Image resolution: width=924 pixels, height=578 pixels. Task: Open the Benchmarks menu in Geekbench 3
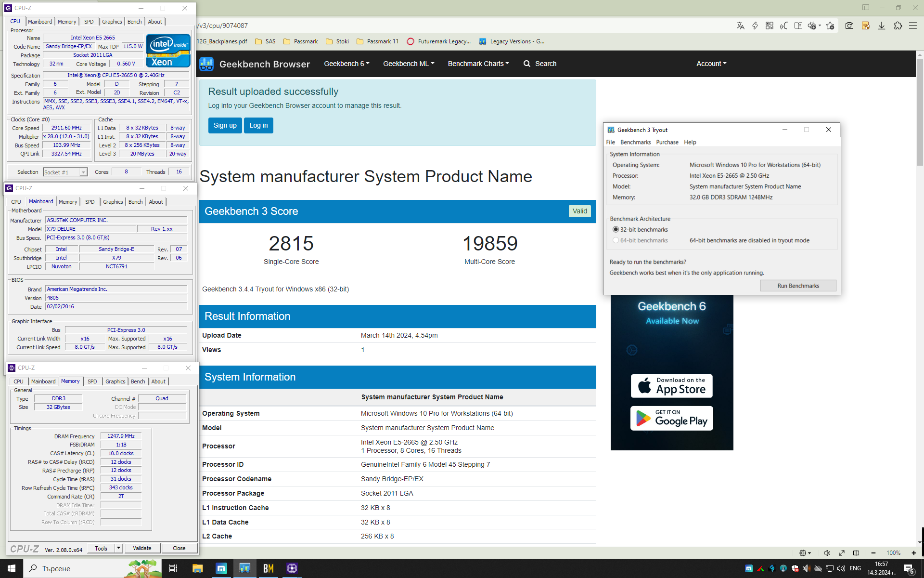pos(635,142)
